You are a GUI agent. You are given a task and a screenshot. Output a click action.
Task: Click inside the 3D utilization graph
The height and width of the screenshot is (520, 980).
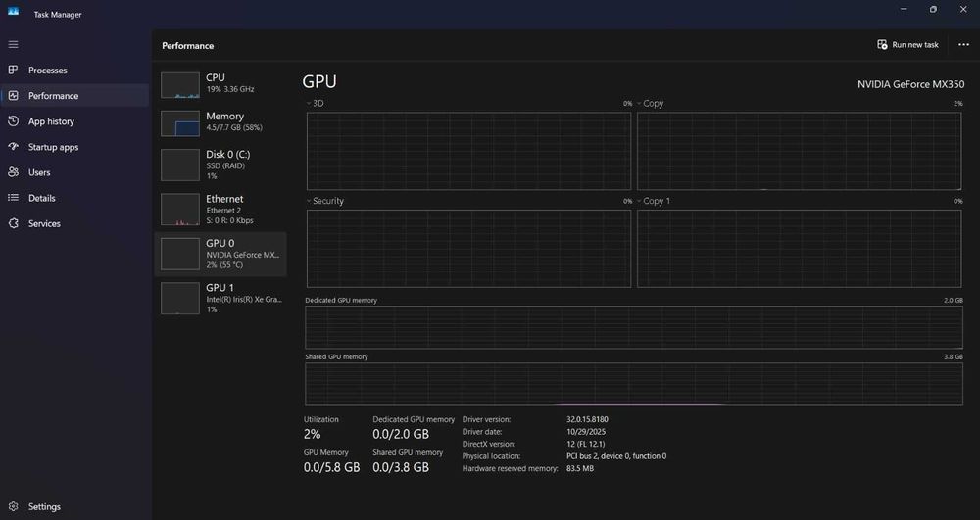[468, 151]
